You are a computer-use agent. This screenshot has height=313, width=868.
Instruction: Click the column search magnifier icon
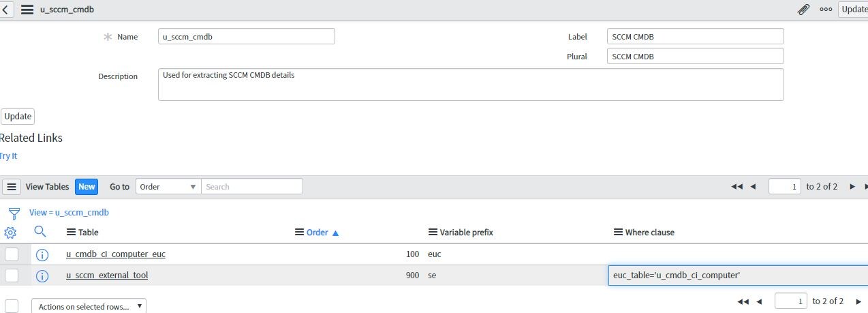pyautogui.click(x=40, y=232)
